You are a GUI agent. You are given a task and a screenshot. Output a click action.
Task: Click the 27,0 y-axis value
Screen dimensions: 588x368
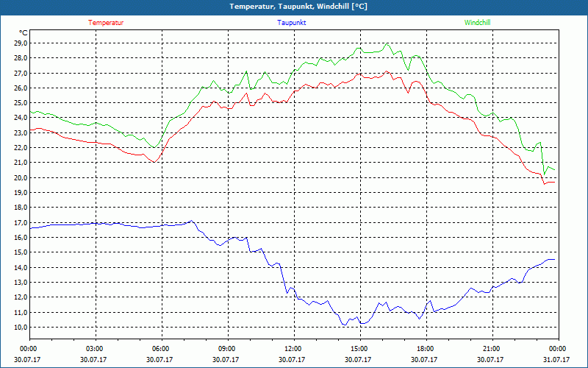coord(21,73)
